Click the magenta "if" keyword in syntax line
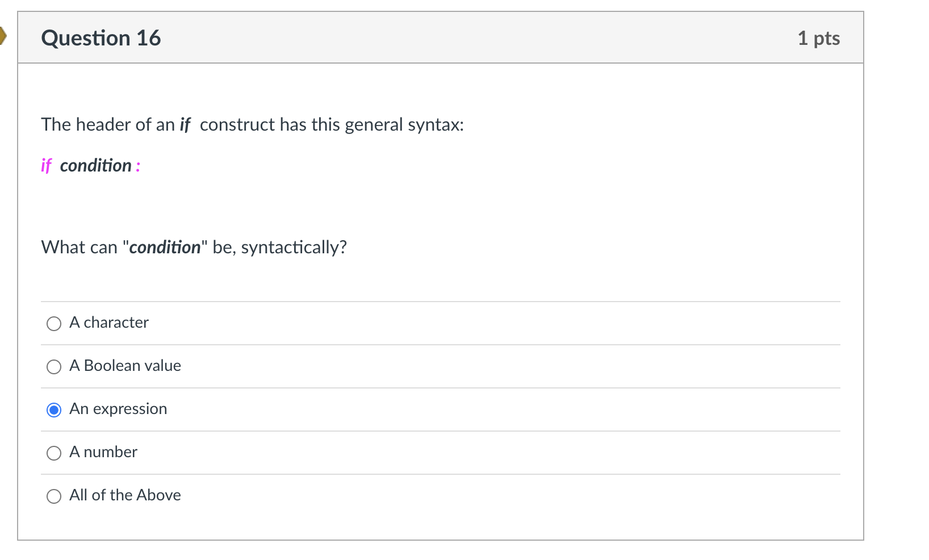 click(46, 166)
